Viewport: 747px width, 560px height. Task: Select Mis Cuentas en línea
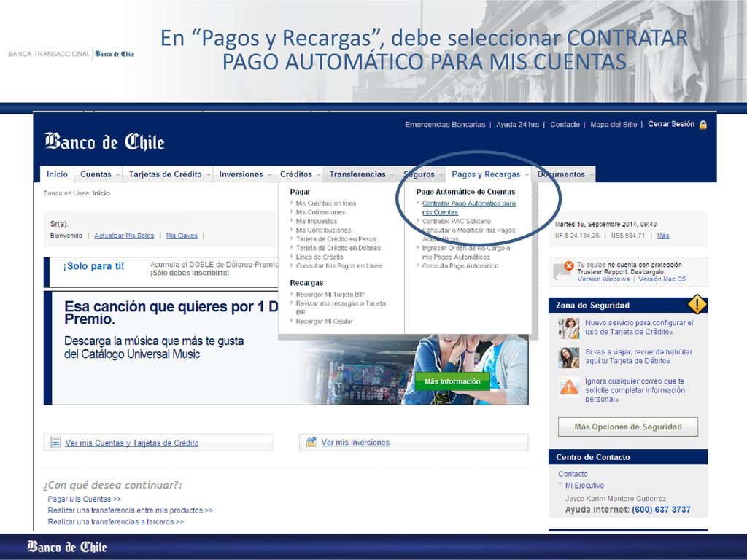coord(326,203)
